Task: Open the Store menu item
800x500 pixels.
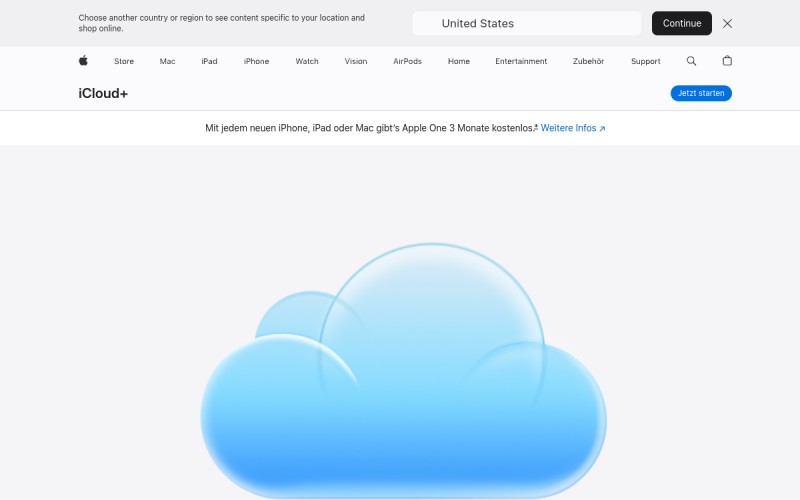Action: tap(124, 61)
